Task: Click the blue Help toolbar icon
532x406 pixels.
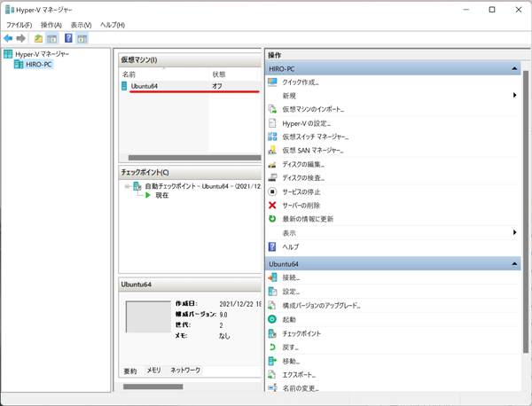Action: [68, 38]
